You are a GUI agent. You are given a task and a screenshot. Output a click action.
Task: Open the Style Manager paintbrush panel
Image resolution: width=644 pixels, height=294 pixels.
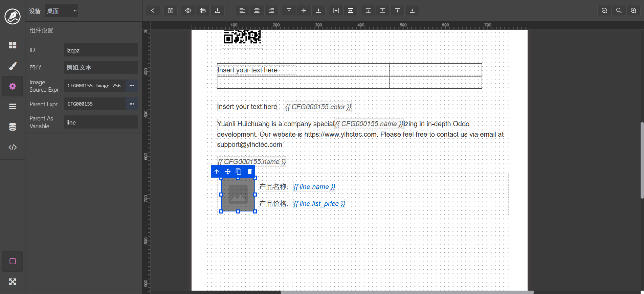pos(13,66)
